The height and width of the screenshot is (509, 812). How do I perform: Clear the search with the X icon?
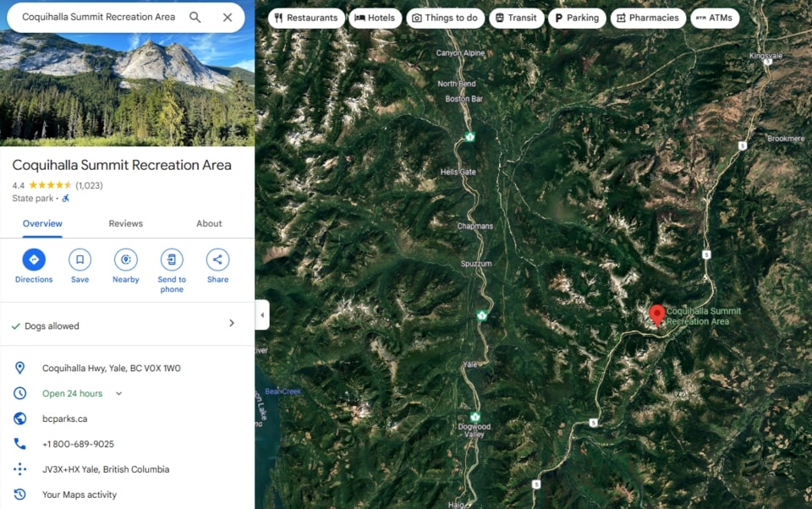pos(228,17)
